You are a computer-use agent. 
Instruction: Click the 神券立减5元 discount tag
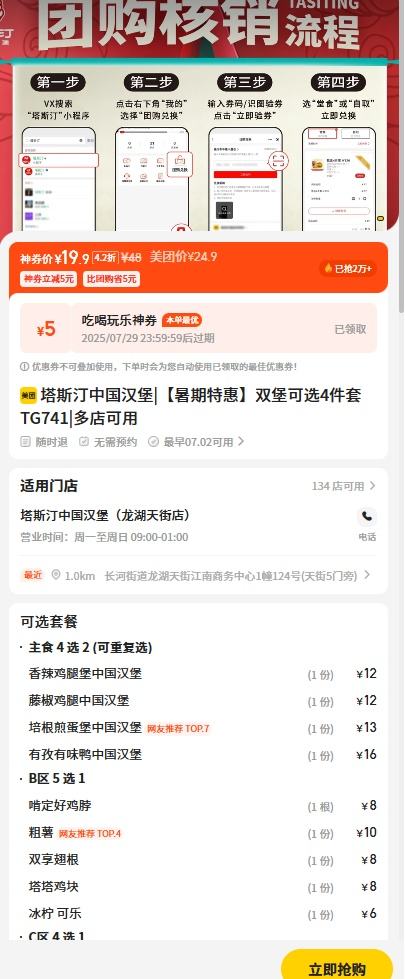click(48, 279)
